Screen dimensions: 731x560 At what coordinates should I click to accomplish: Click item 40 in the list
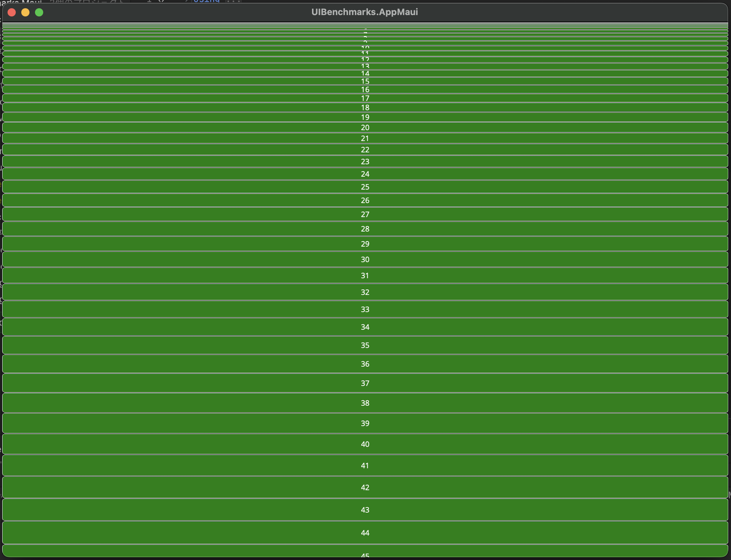(365, 444)
